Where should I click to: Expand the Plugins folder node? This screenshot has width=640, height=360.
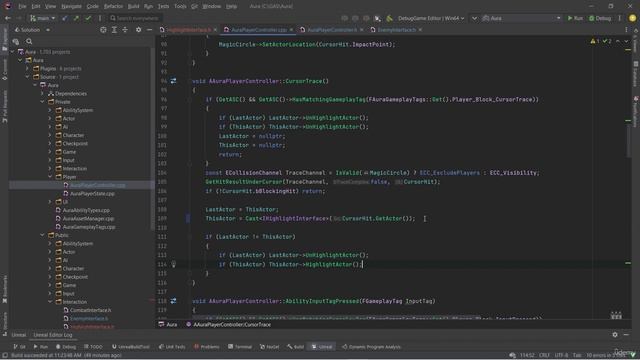tap(27, 69)
